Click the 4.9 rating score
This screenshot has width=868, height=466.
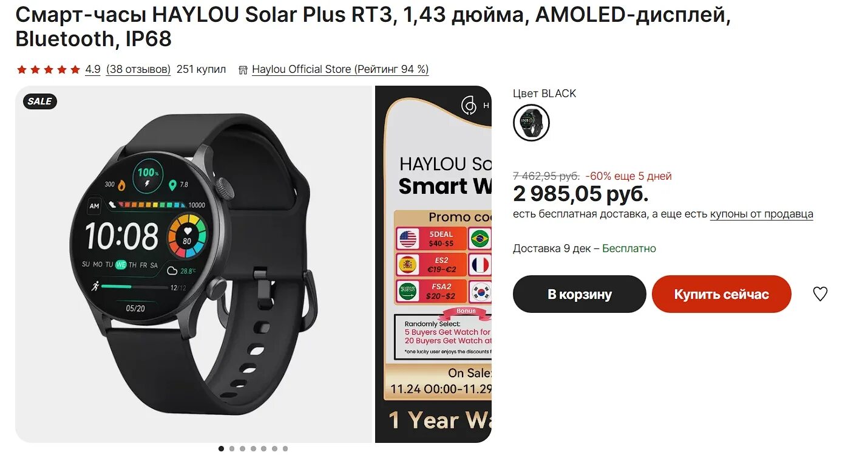(93, 69)
